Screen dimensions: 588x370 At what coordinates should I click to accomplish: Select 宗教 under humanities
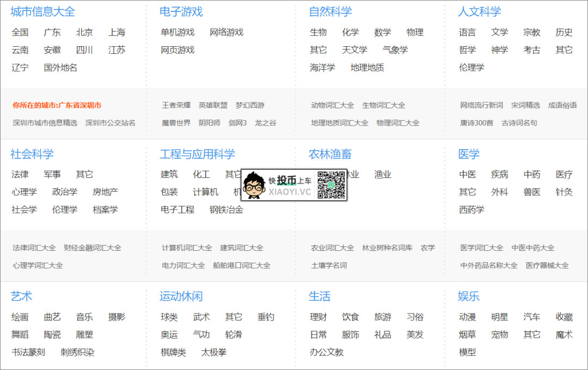pyautogui.click(x=532, y=32)
